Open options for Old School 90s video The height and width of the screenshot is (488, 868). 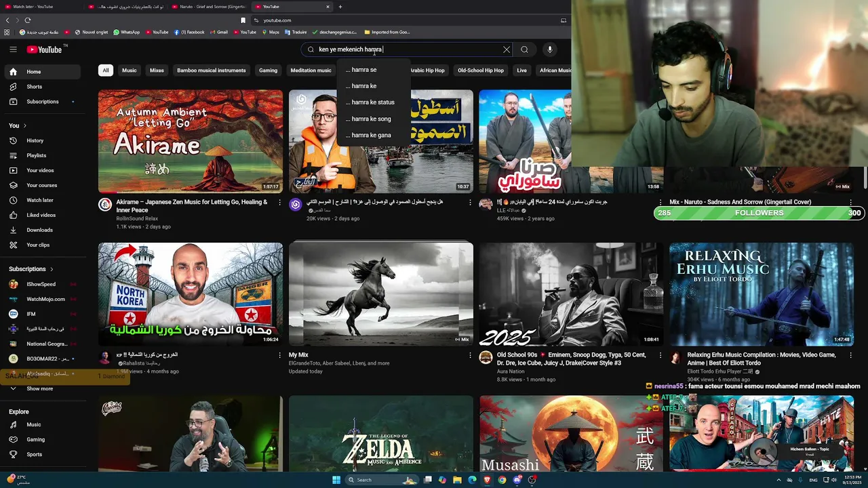[660, 355]
